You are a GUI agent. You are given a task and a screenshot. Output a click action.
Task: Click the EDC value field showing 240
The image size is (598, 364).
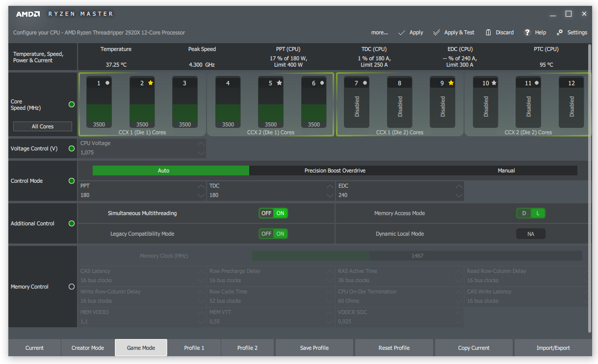tap(400, 191)
